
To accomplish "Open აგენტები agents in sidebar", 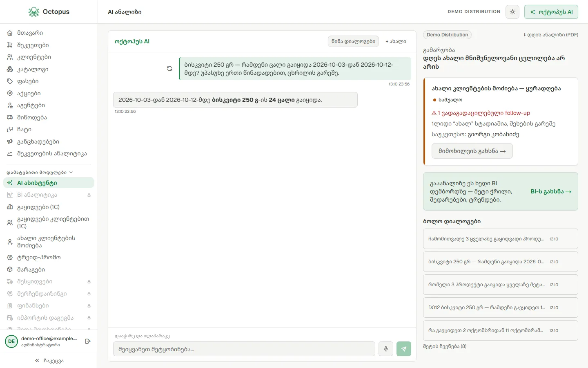I will coord(49,105).
